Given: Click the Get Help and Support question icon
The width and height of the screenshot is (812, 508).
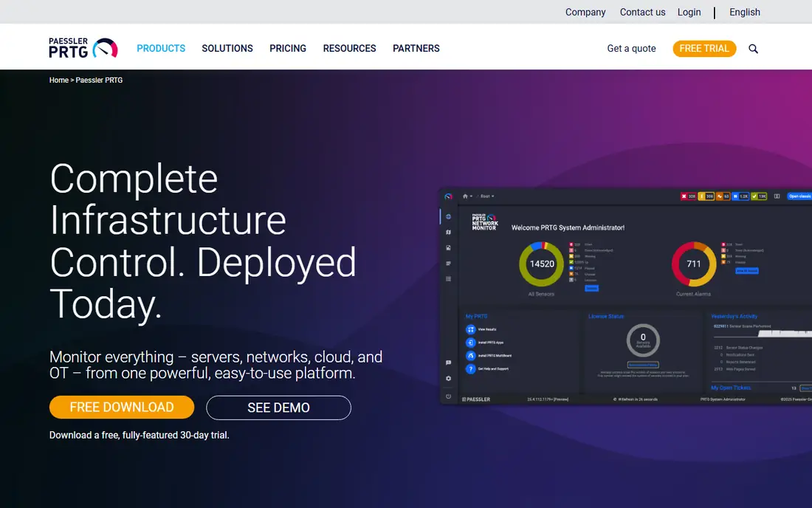Looking at the screenshot, I should 470,368.
